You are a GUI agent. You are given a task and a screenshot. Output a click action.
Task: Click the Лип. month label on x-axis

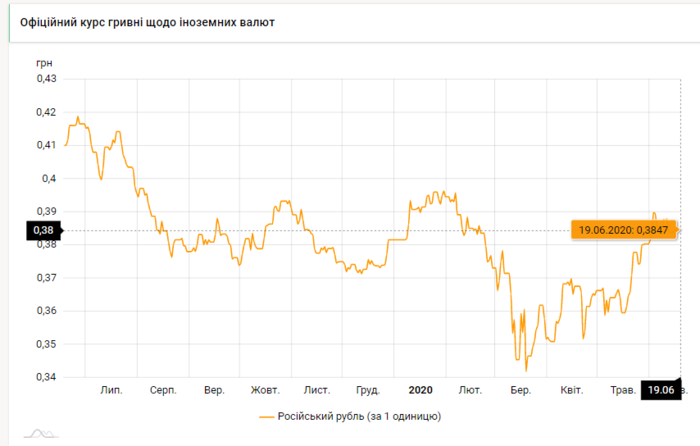pos(111,391)
